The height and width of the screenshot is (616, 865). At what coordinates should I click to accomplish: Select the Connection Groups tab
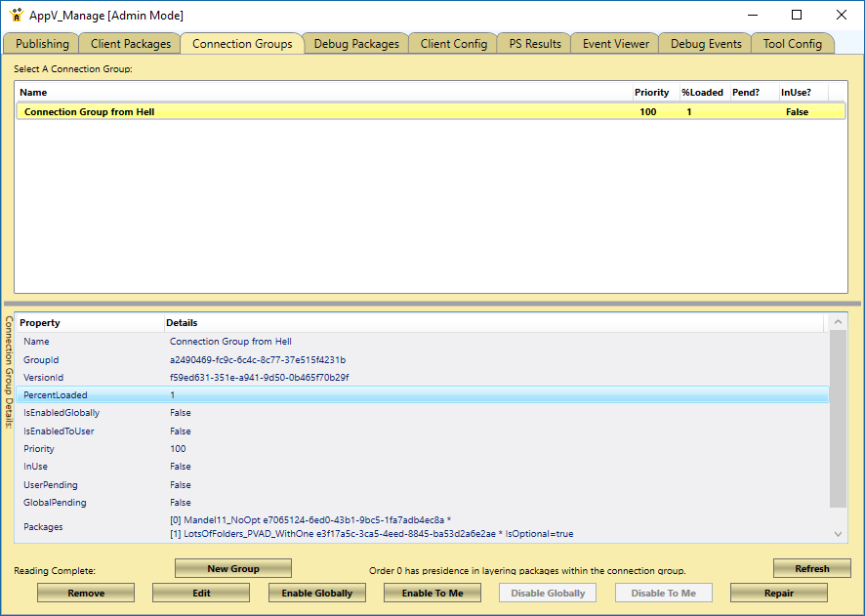pos(242,44)
